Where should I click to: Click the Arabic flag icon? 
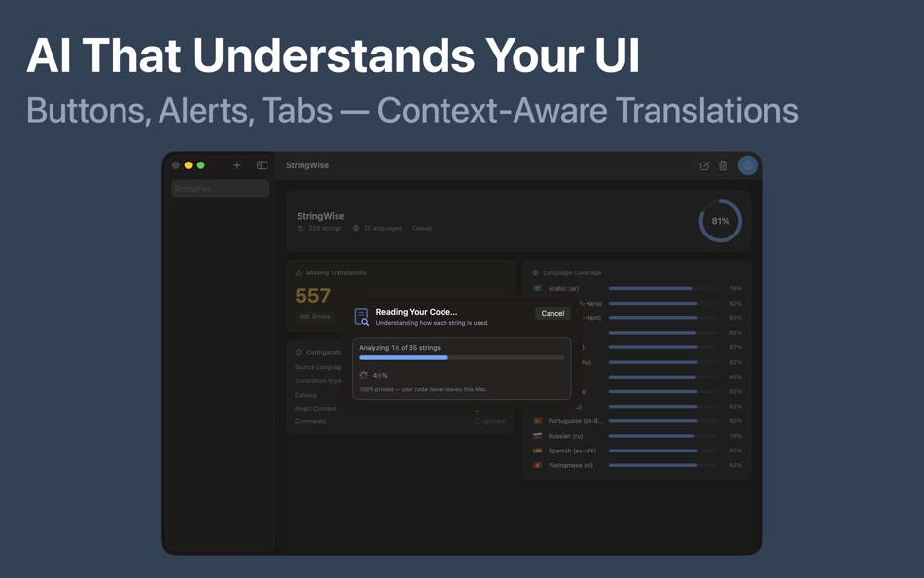tap(537, 288)
